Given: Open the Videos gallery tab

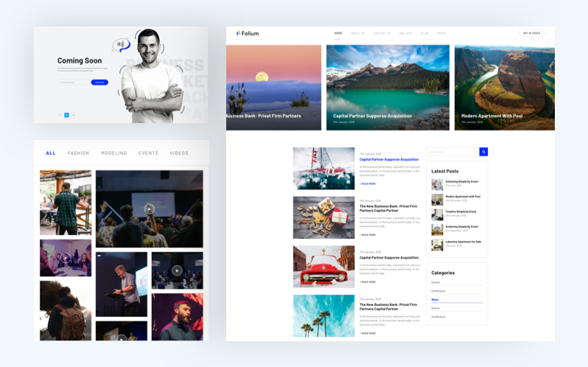Looking at the screenshot, I should click(x=179, y=153).
